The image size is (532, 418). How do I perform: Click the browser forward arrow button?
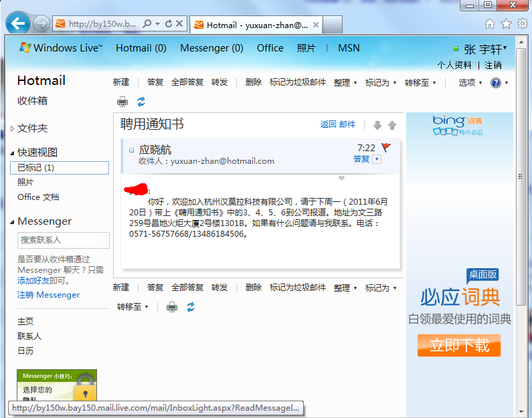point(41,23)
